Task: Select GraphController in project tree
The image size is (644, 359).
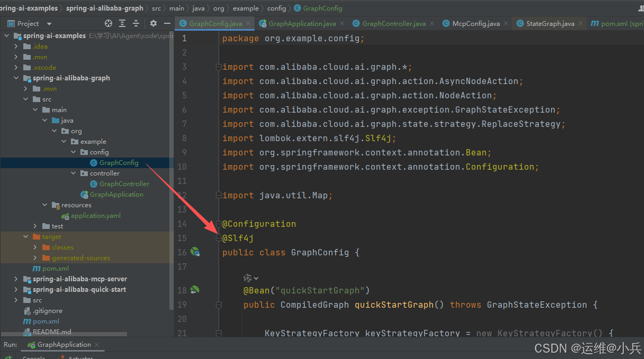Action: (x=124, y=183)
